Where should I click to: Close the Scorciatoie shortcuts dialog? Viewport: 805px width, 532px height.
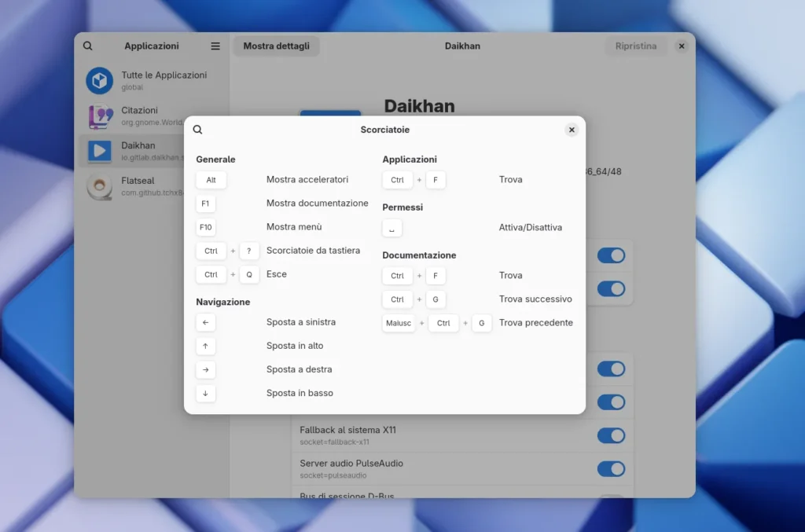point(572,130)
